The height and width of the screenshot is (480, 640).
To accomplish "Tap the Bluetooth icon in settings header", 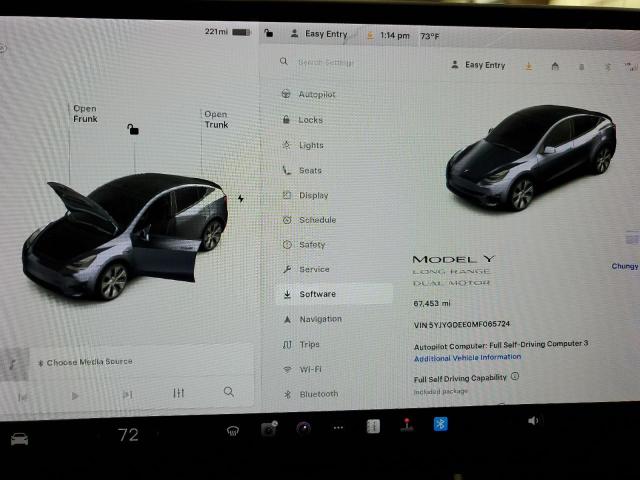I will pyautogui.click(x=607, y=67).
